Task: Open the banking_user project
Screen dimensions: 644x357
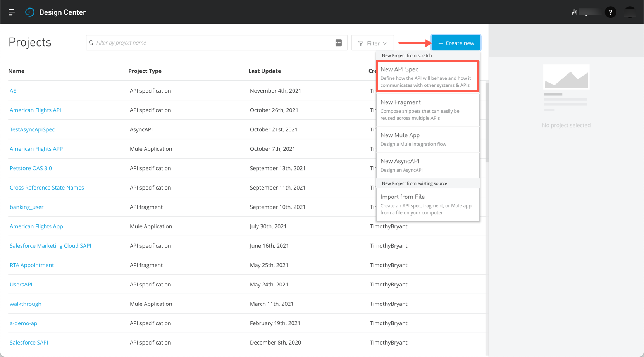Action: click(26, 207)
